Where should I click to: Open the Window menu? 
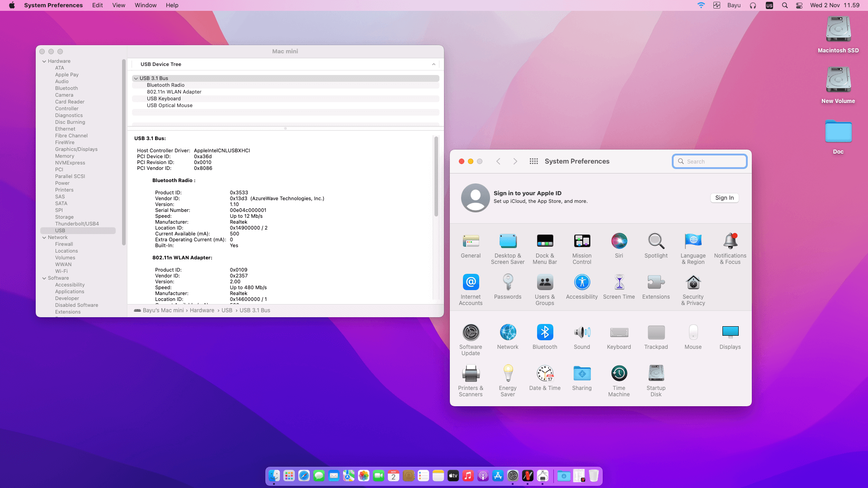pos(146,5)
